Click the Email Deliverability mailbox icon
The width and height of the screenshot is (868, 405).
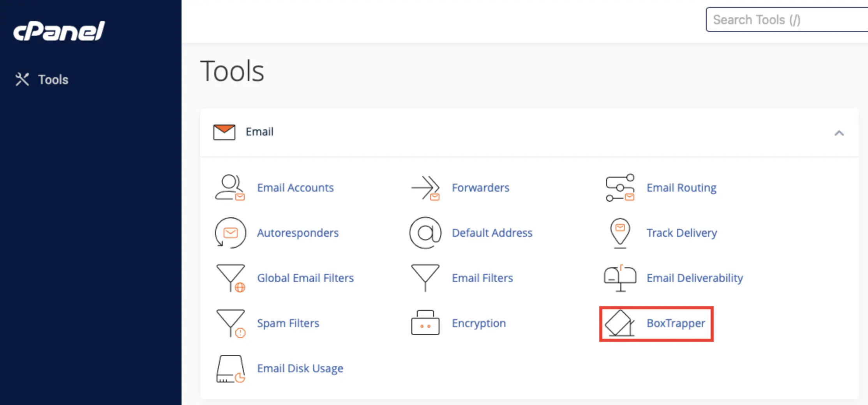[x=620, y=278]
